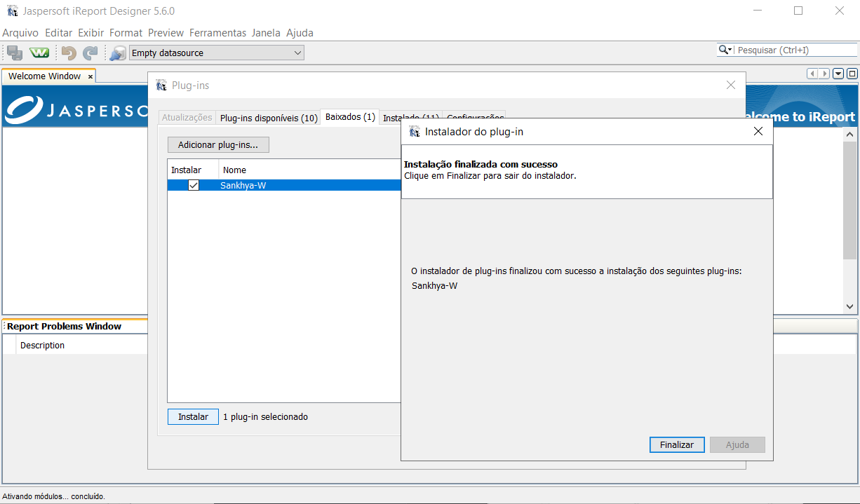Image resolution: width=860 pixels, height=504 pixels.
Task: Click the green Sankhya-W toolbar icon
Action: [39, 53]
